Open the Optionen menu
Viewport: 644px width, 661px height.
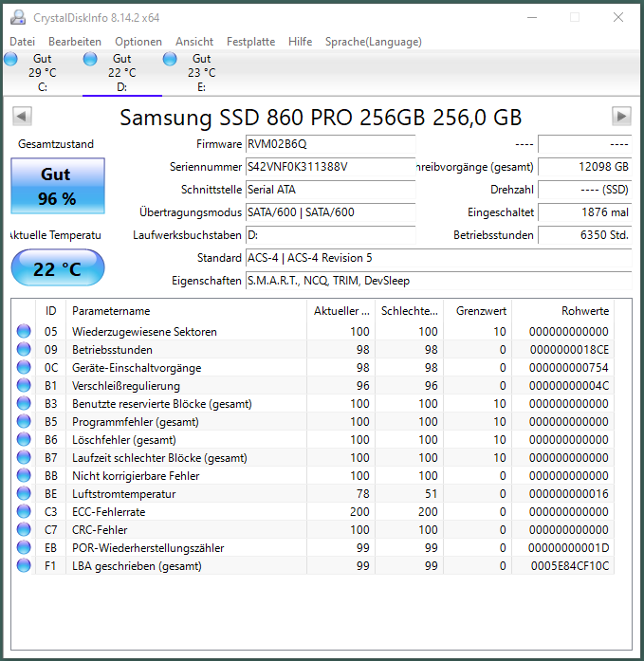click(138, 42)
